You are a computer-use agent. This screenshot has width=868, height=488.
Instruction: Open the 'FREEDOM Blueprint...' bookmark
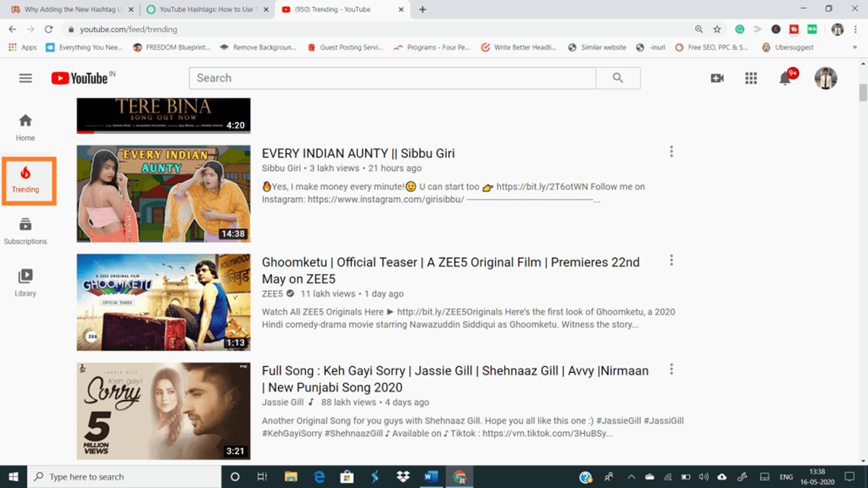pos(171,48)
